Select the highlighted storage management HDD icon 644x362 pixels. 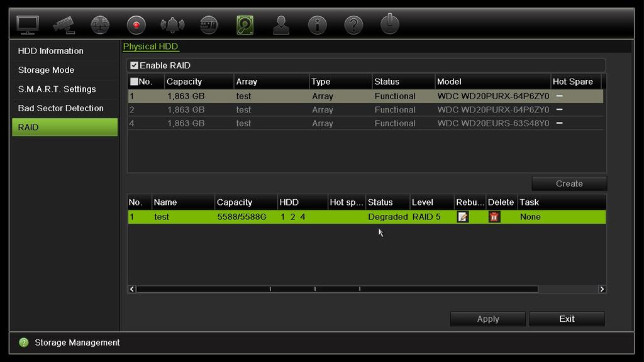245,25
